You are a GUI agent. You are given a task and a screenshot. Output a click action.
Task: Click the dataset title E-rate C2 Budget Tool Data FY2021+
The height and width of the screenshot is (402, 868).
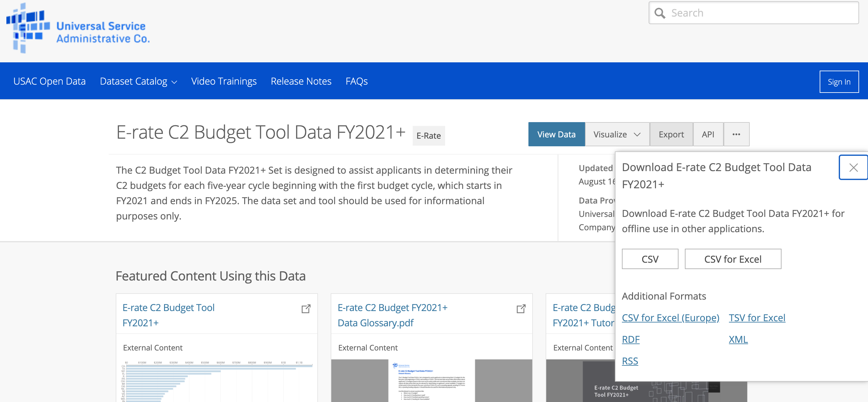click(x=260, y=132)
